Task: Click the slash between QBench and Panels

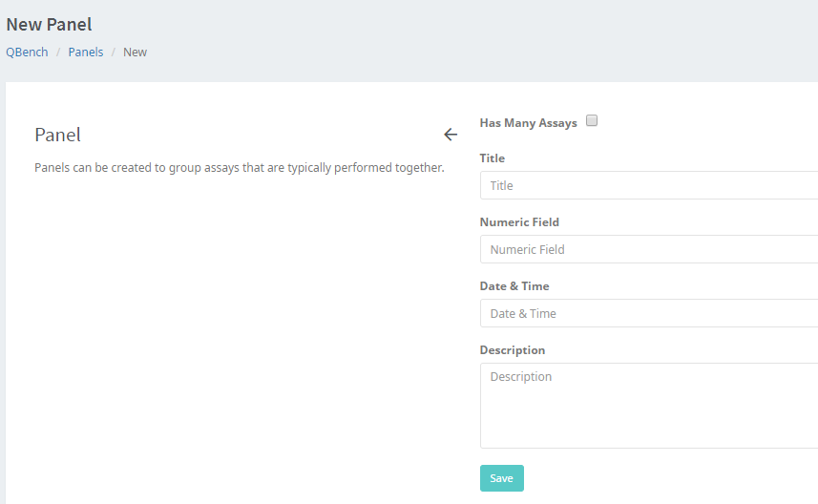Action: pyautogui.click(x=58, y=52)
